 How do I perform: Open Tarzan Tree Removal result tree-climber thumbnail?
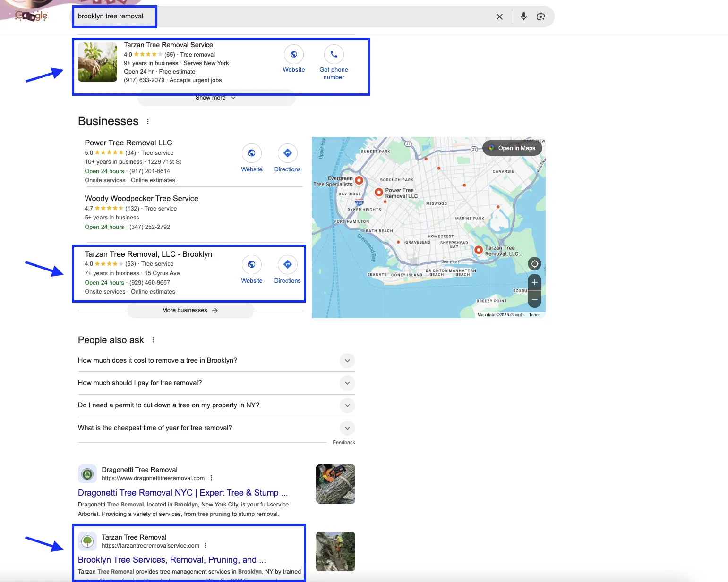(335, 551)
